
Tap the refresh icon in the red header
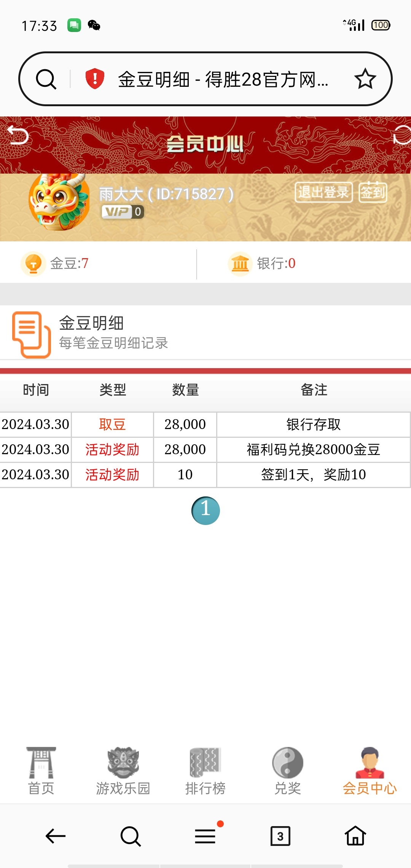pyautogui.click(x=401, y=135)
